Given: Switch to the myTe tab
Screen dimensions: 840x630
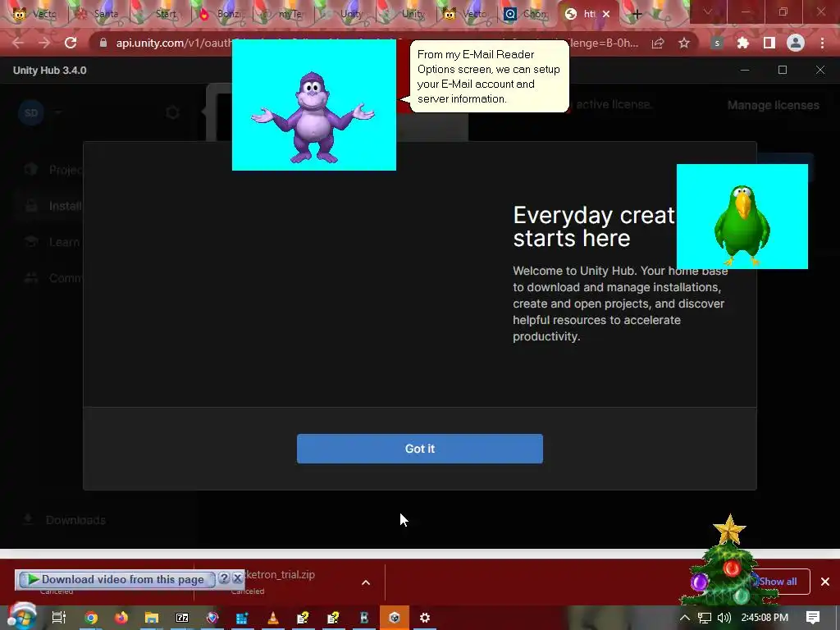Looking at the screenshot, I should [x=284, y=14].
